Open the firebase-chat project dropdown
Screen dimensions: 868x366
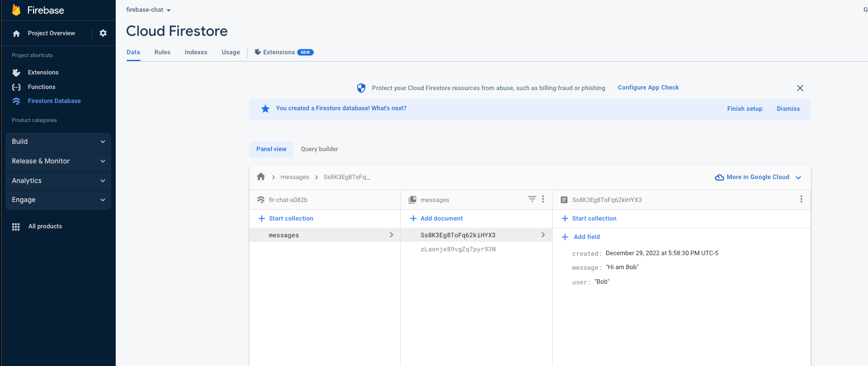pyautogui.click(x=149, y=10)
